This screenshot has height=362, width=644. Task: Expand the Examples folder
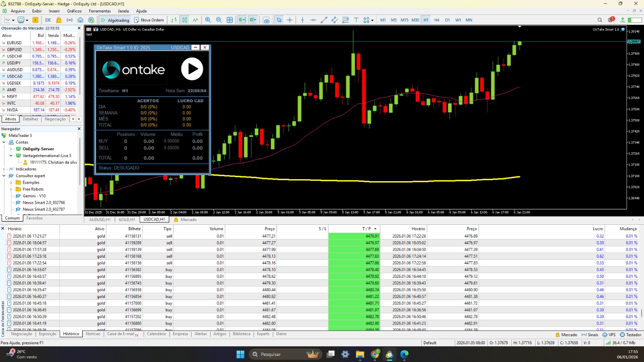(x=11, y=182)
